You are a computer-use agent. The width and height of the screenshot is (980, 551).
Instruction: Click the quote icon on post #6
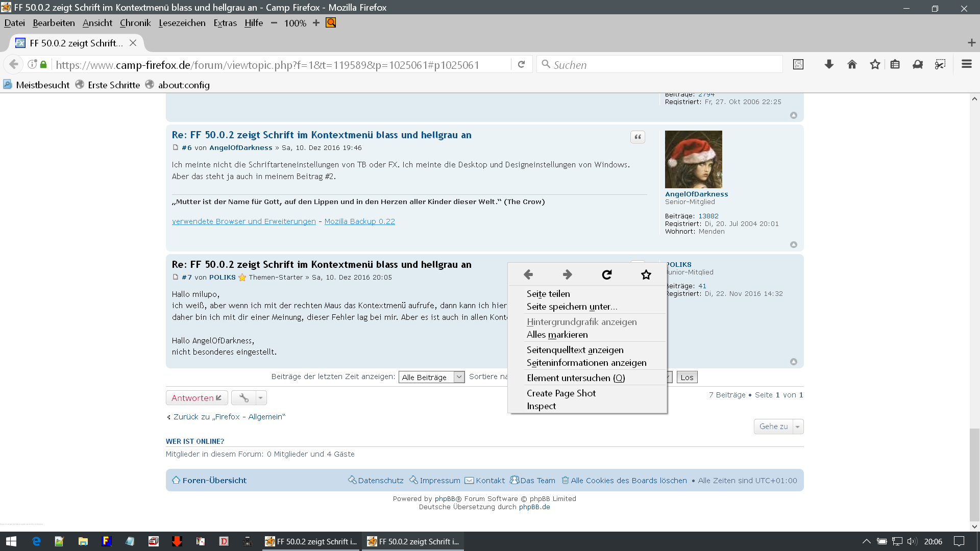point(638,137)
